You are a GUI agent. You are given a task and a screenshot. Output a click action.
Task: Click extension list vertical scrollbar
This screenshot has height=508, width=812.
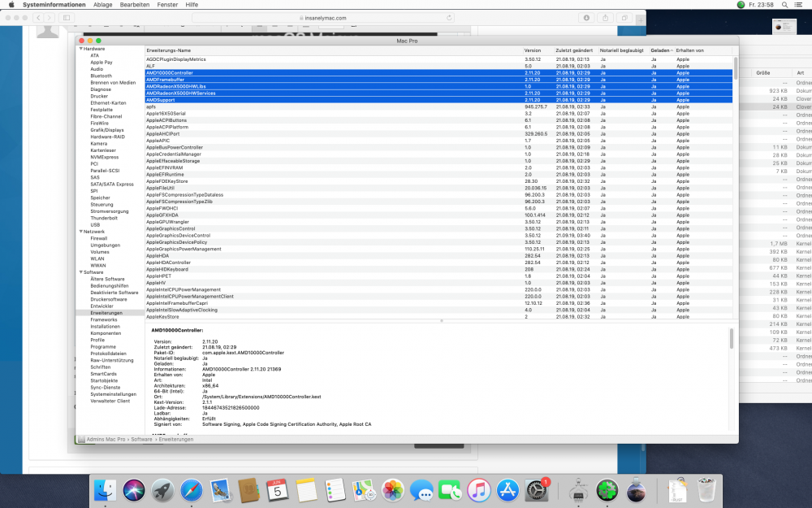(736, 70)
